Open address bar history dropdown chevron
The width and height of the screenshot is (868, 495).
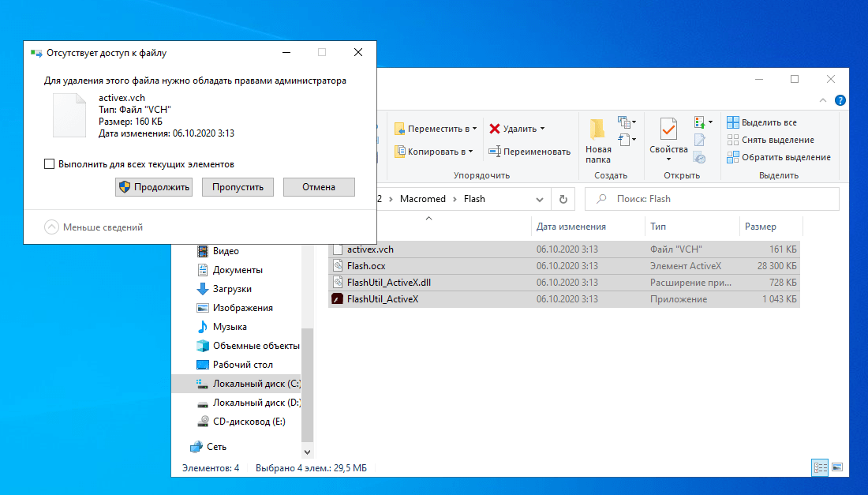coord(539,199)
